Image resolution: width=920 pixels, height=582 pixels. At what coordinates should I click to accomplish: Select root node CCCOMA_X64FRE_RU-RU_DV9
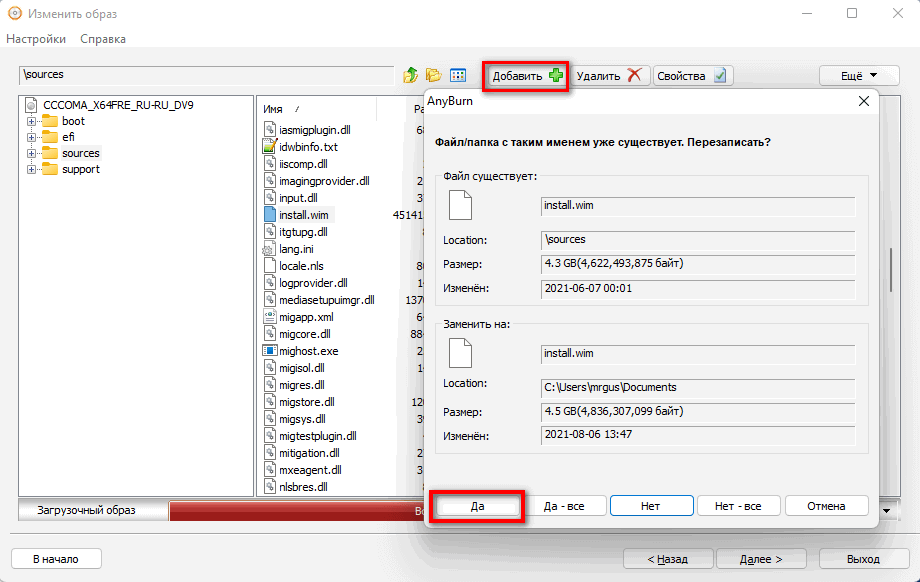[117, 105]
